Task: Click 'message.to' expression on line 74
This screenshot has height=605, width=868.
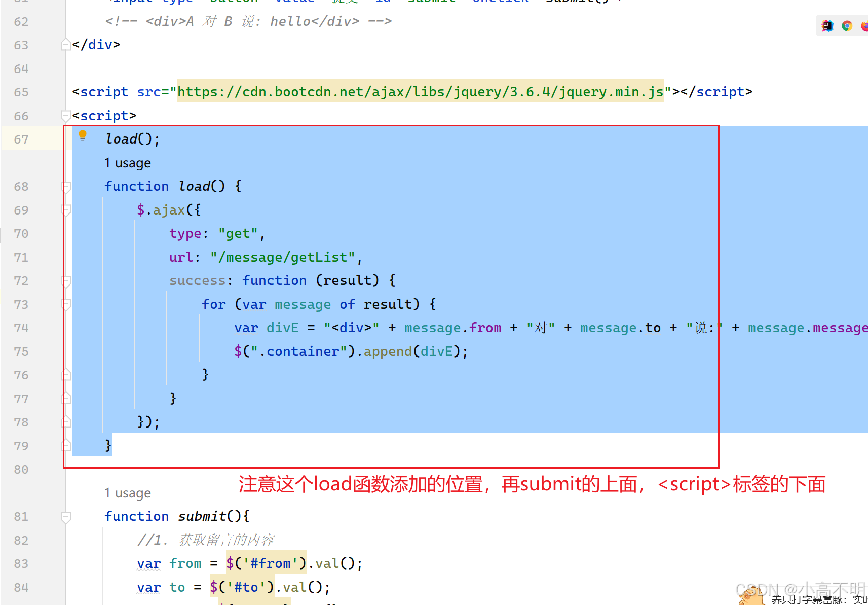Action: 620,328
